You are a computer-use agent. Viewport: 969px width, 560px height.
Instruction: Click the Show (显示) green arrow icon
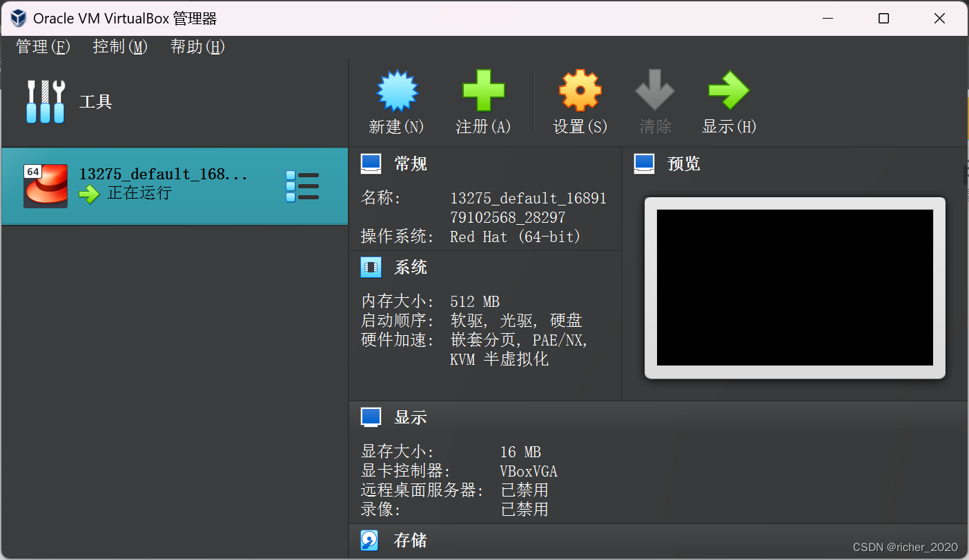pos(729,90)
